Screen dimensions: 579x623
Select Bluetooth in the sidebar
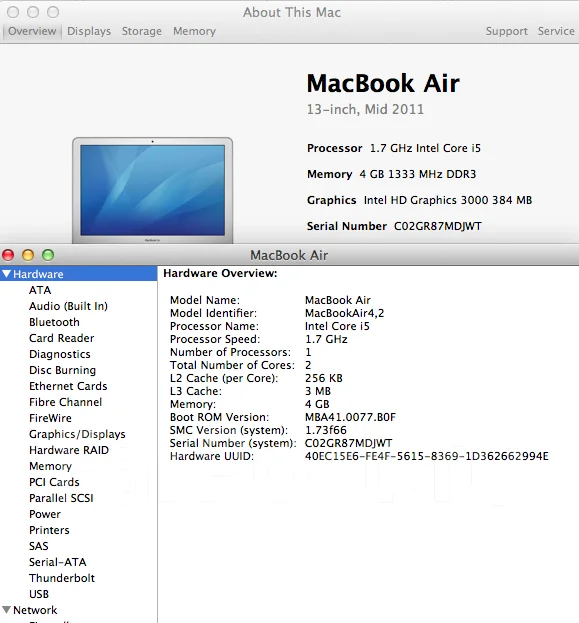(54, 322)
